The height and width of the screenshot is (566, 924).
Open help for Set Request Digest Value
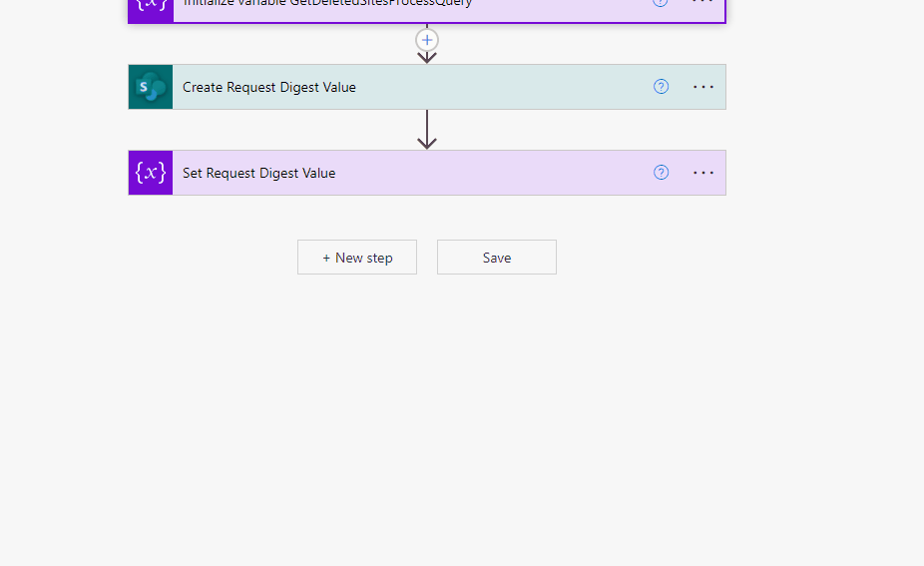pos(661,173)
